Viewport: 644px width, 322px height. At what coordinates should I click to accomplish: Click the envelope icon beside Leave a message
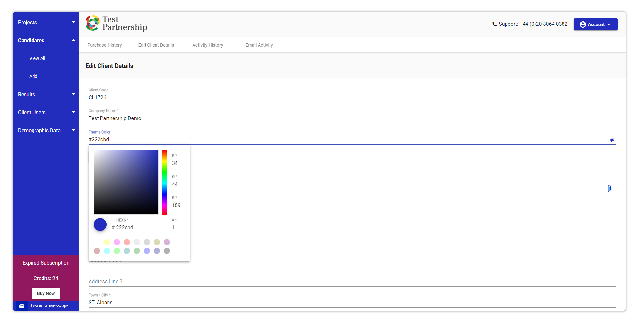pyautogui.click(x=22, y=306)
